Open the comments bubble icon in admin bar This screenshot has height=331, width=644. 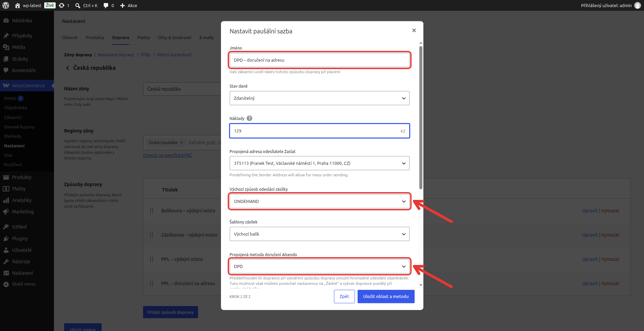click(x=106, y=5)
